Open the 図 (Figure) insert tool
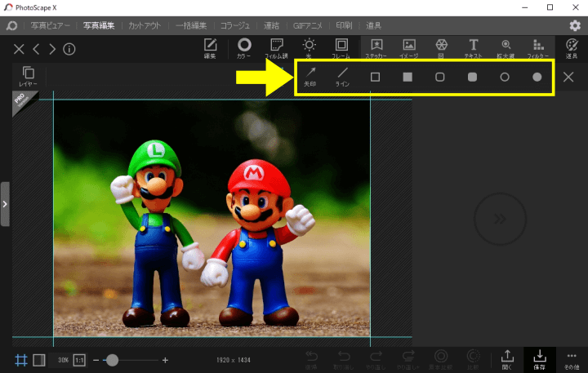 441,48
